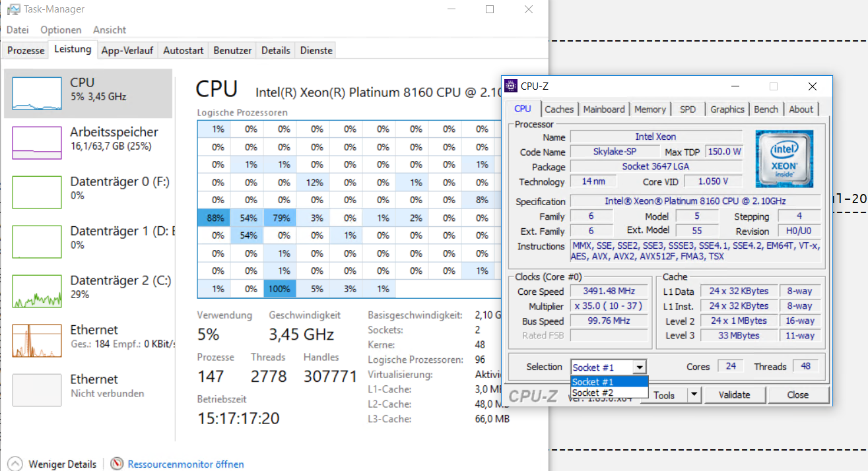Click the 12% logical processor cell
Screen dimensions: 868x471
click(x=313, y=182)
